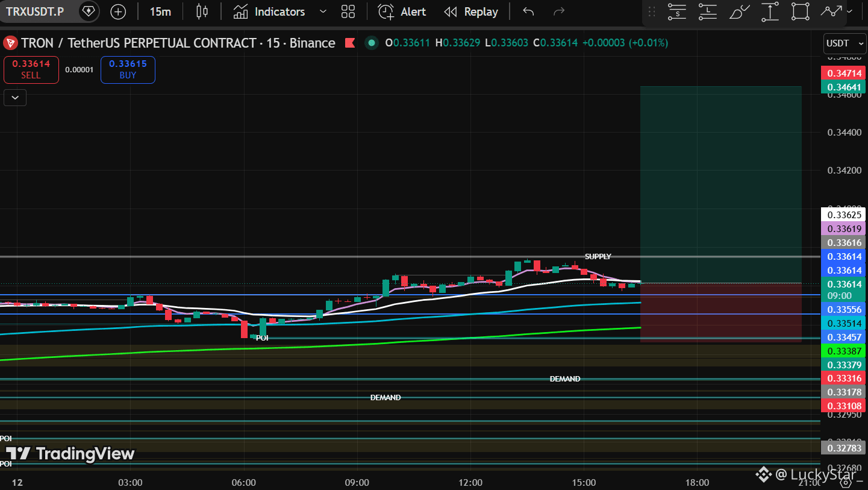Screen dimensions: 868x490
Task: Click the BUY button at 0.33615
Action: (x=128, y=69)
